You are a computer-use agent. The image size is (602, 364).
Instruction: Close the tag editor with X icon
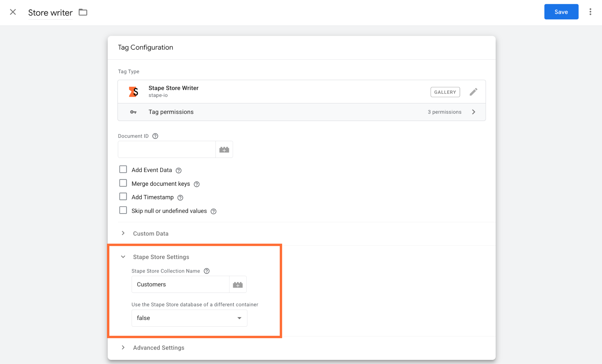pos(13,12)
